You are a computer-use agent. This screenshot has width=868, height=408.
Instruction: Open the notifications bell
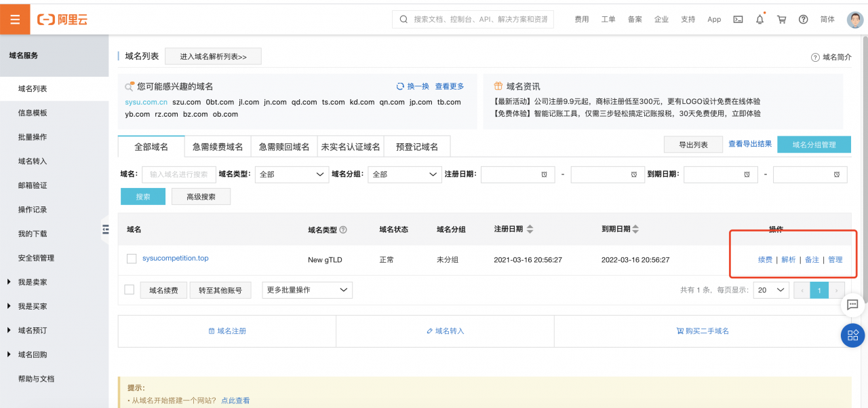(759, 20)
